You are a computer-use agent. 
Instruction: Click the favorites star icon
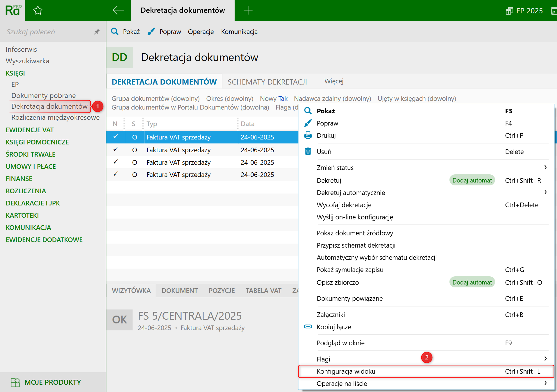[x=38, y=11]
